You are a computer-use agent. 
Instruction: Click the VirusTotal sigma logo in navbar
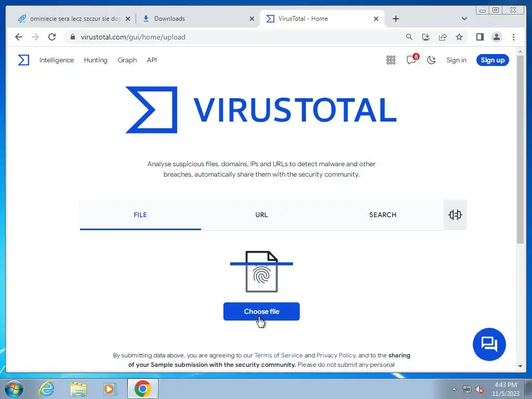(x=23, y=60)
